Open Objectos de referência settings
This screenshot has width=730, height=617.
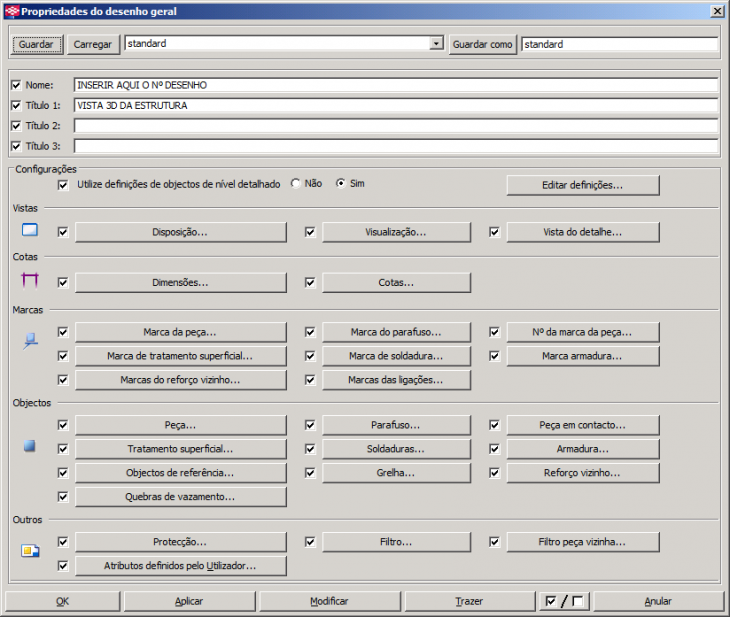(x=181, y=473)
